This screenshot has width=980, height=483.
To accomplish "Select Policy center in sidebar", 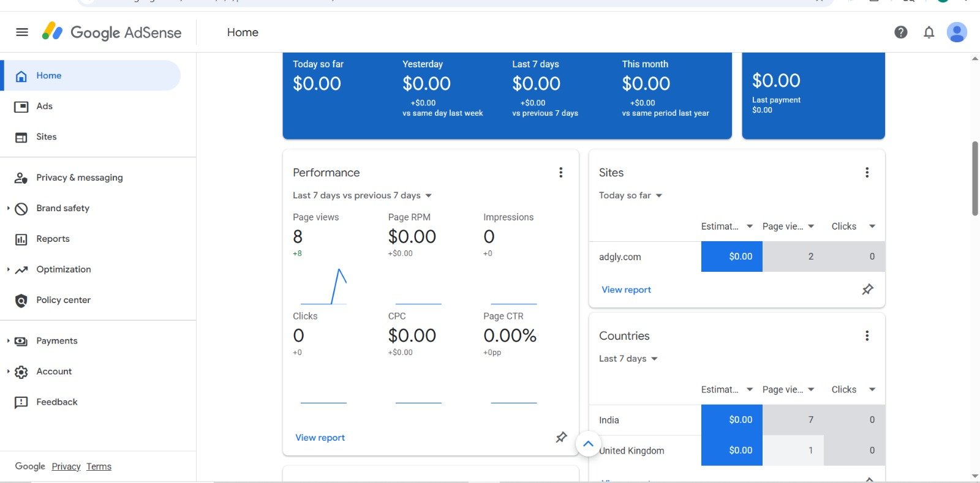I will point(63,300).
